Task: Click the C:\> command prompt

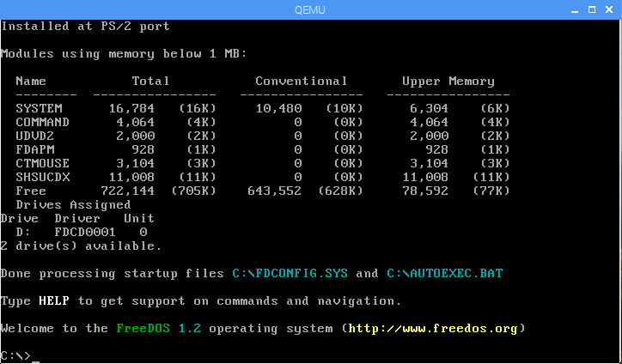Action: click(x=15, y=355)
